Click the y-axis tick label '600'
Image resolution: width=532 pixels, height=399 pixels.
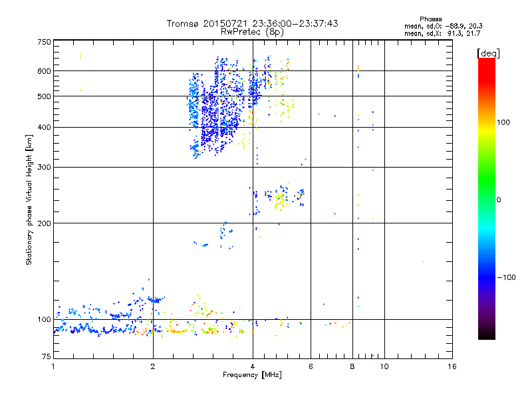tap(45, 71)
